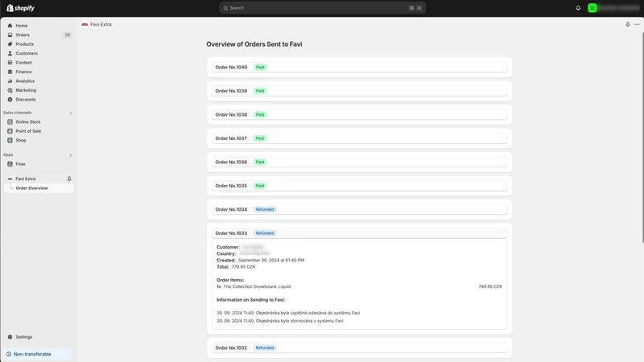This screenshot has height=362, width=644.
Task: Click the Products tag icon
Action: coord(10,44)
